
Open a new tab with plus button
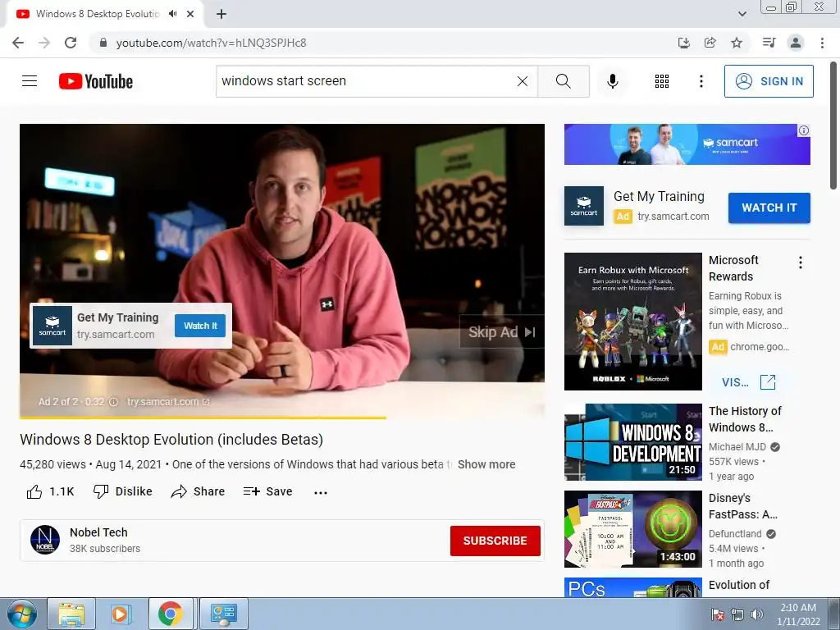[221, 14]
